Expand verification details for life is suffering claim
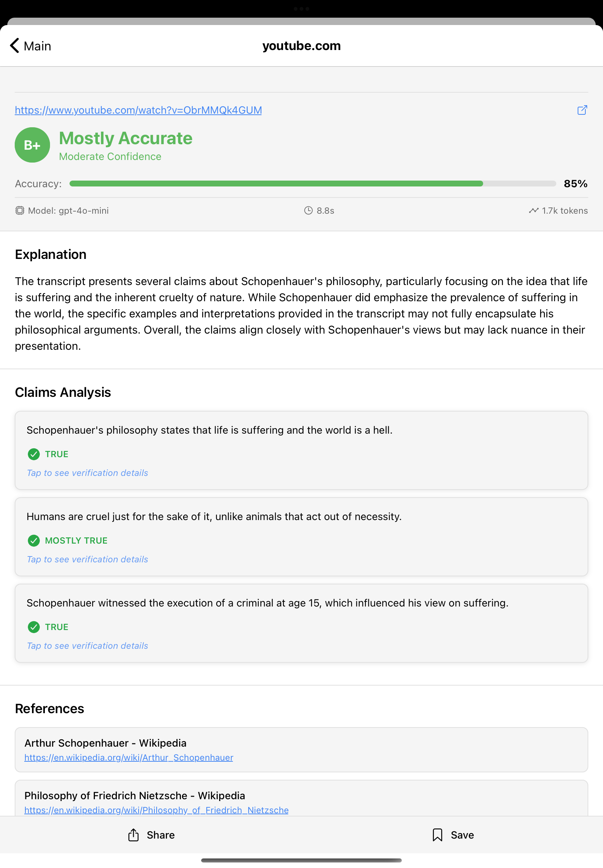 coord(87,473)
